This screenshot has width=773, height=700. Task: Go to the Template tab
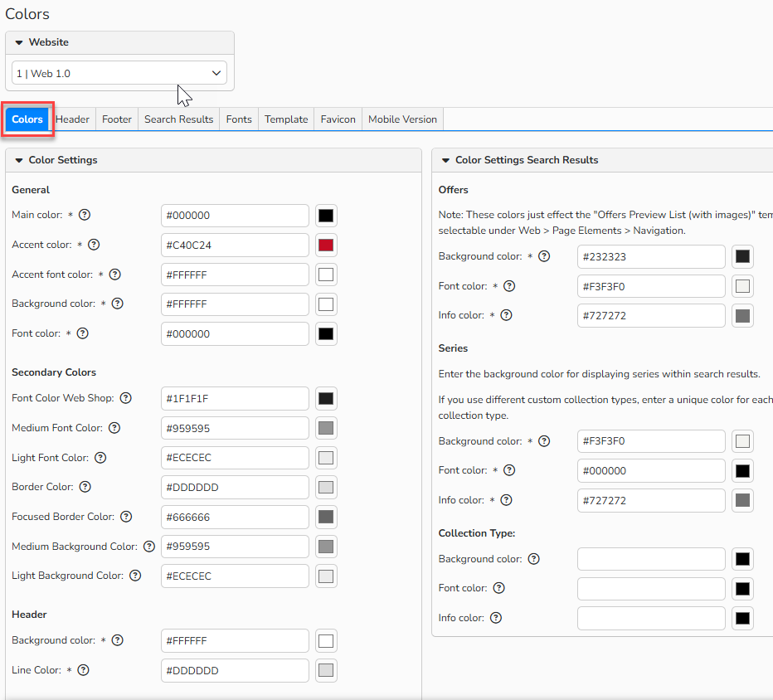[286, 119]
